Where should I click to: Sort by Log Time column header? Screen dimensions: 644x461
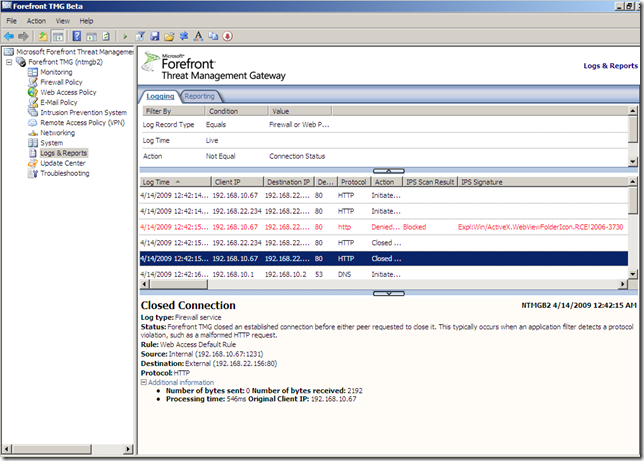point(175,182)
